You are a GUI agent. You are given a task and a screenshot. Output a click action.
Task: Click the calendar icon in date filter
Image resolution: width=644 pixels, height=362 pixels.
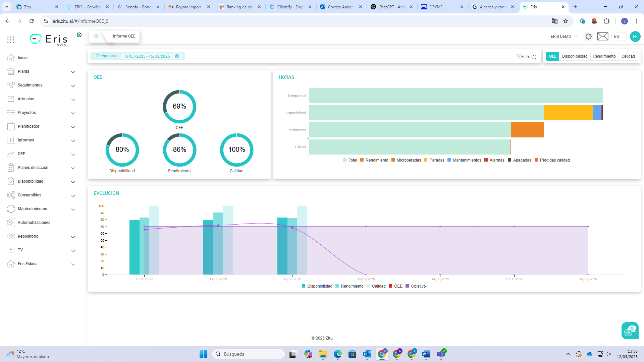177,56
